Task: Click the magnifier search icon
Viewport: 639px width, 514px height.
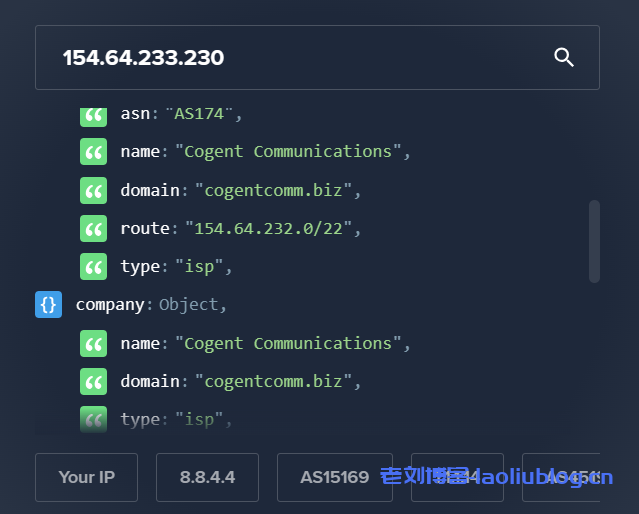Action: pos(564,58)
